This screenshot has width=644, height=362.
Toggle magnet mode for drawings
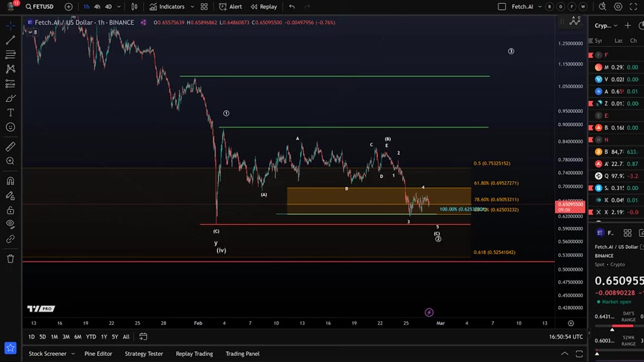click(11, 181)
